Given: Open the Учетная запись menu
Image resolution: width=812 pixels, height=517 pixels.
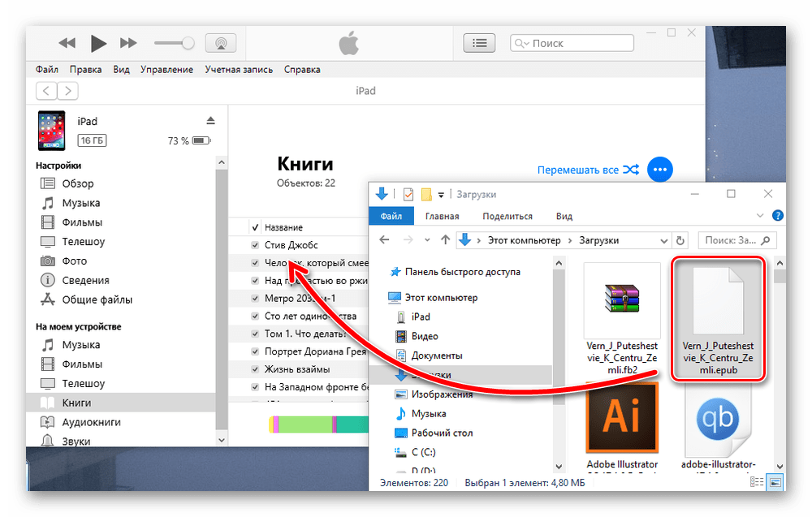Looking at the screenshot, I should [239, 69].
